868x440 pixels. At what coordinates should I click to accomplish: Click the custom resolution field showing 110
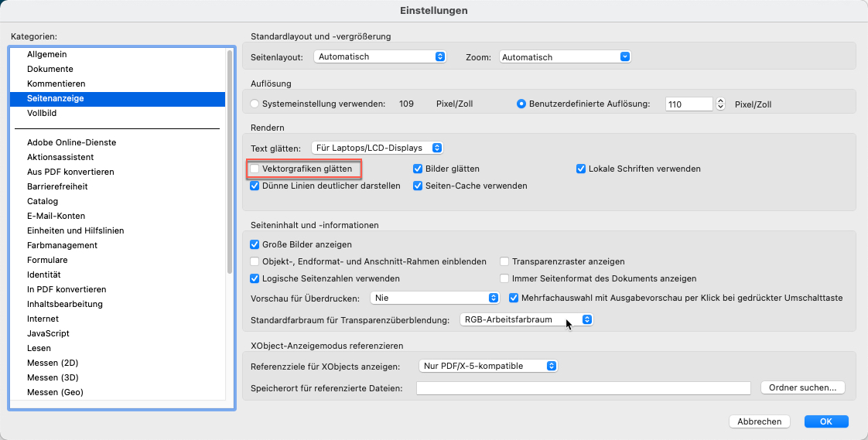(x=689, y=104)
